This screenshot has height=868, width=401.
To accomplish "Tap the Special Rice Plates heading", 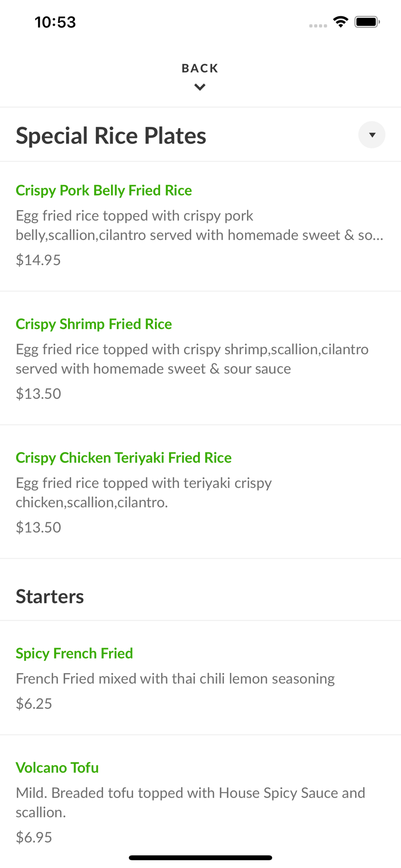I will (x=111, y=135).
